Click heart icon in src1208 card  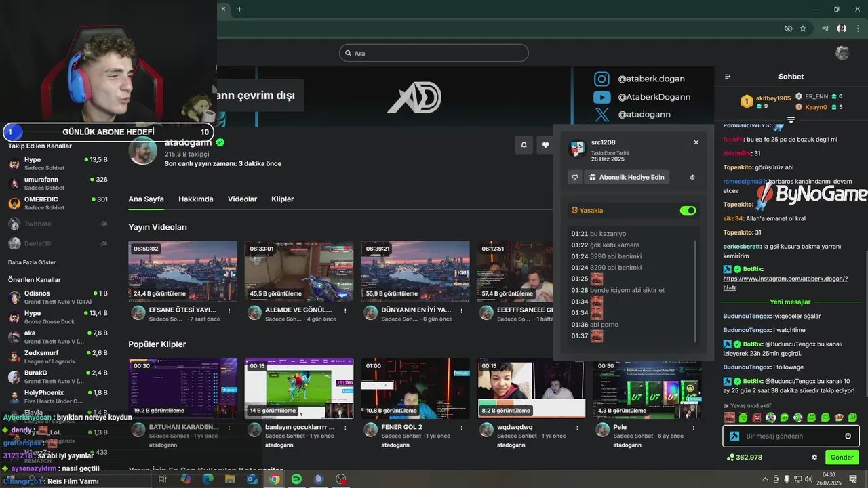[x=575, y=178]
